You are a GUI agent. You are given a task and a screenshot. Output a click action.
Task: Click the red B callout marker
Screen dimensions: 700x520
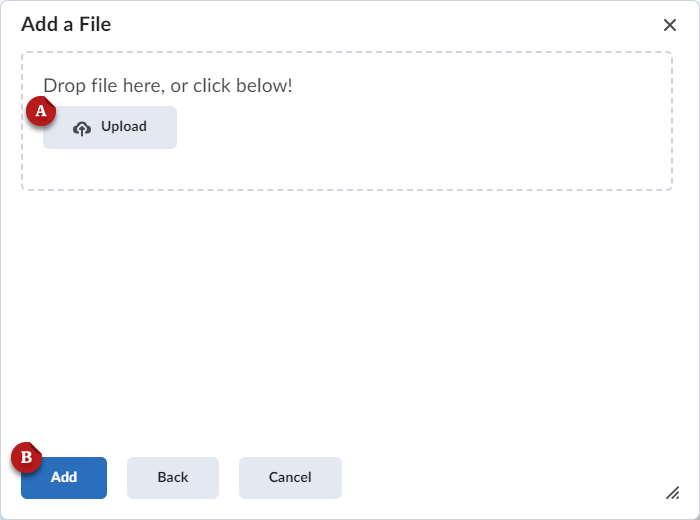(27, 458)
